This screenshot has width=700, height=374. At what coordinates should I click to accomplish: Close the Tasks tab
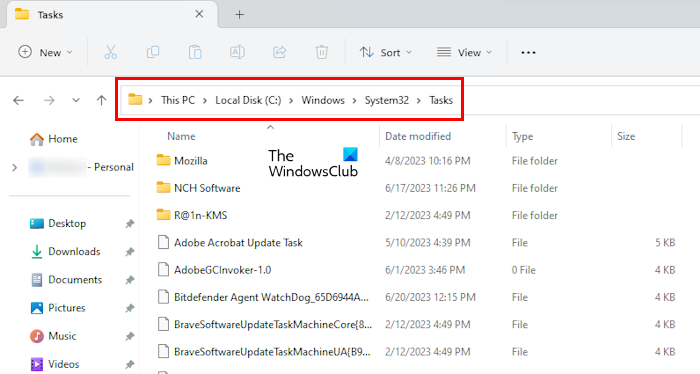click(199, 14)
